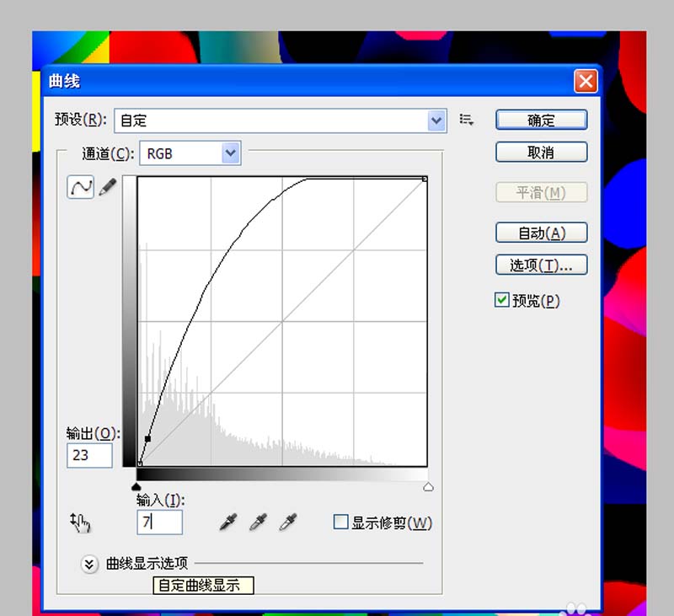Open the 通道 RGB channel dropdown
This screenshot has height=616, width=674.
[x=190, y=153]
